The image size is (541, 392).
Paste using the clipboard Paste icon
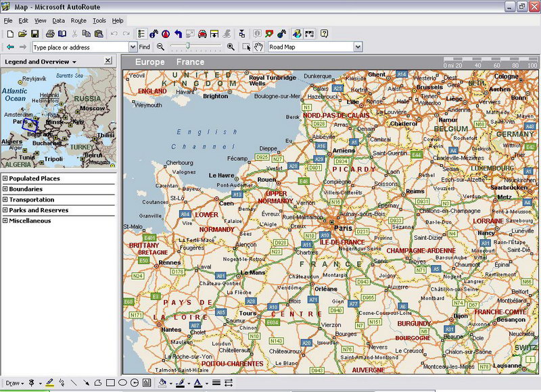pos(99,34)
